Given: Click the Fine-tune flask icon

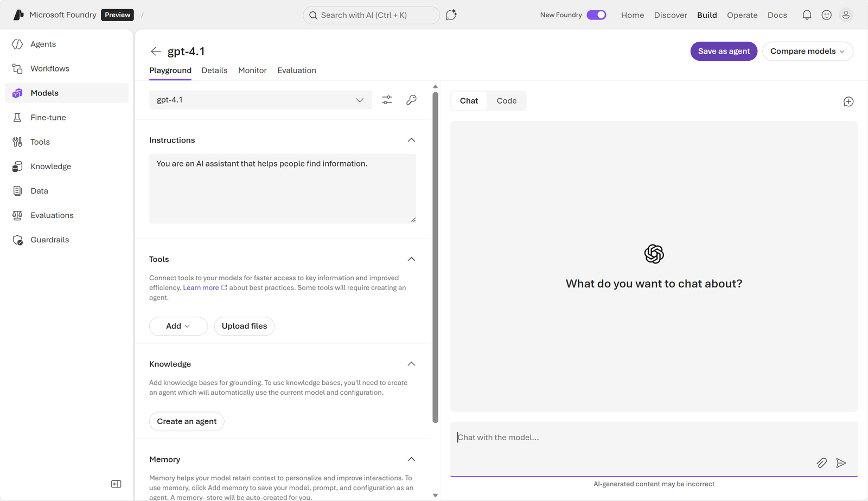Looking at the screenshot, I should pos(17,118).
